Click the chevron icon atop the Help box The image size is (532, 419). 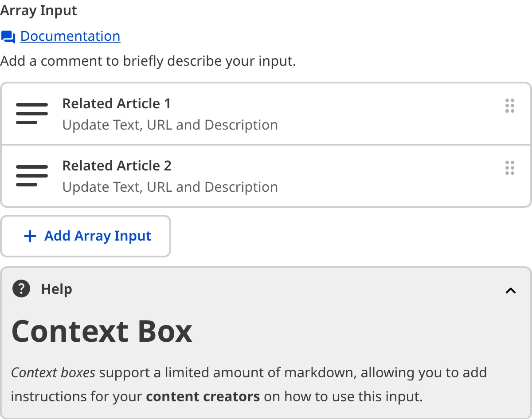pos(510,290)
